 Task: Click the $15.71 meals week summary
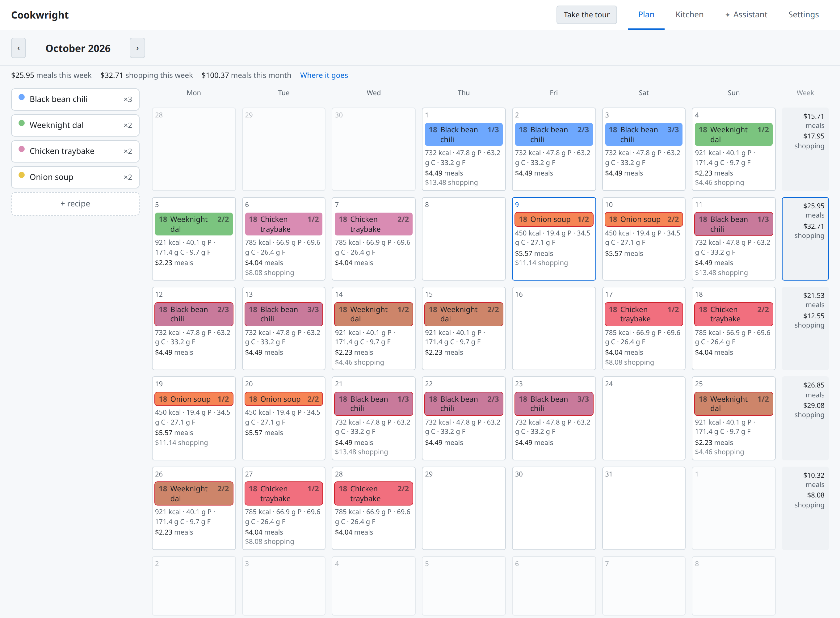pyautogui.click(x=805, y=149)
